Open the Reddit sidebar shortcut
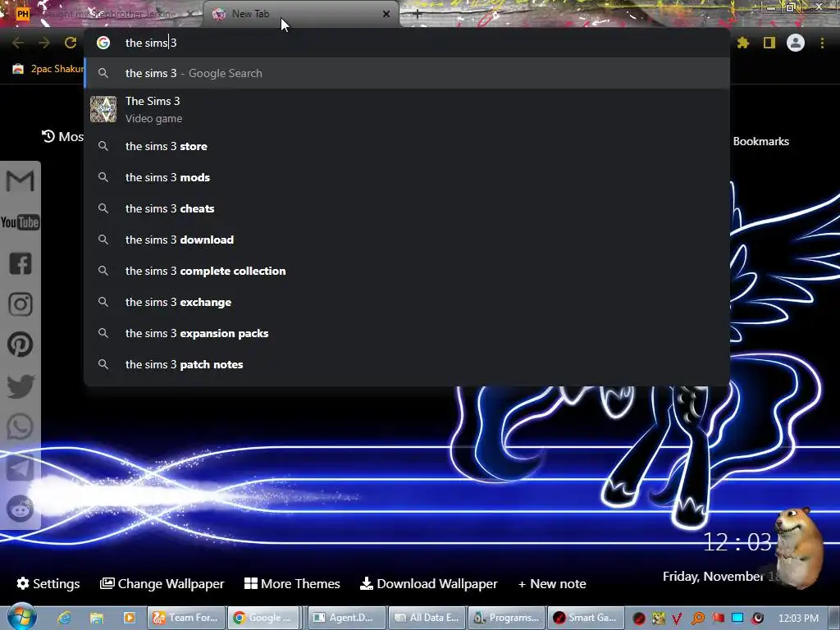 pos(21,509)
